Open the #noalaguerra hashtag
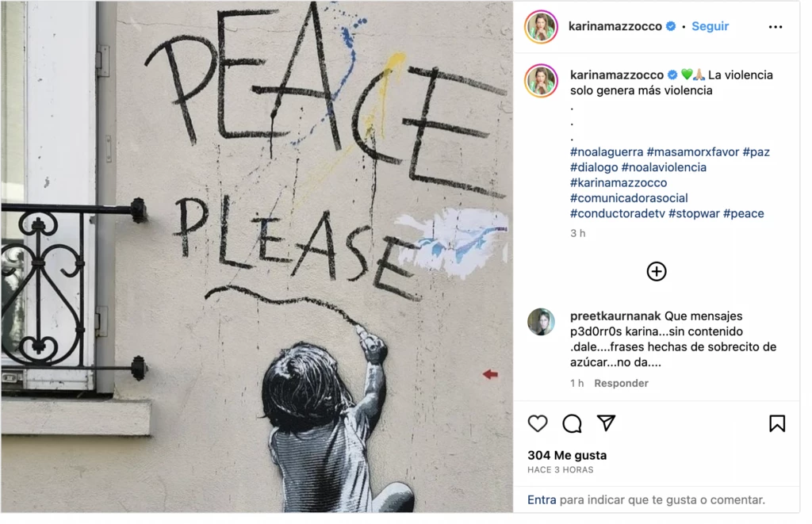The height and width of the screenshot is (524, 812). coord(607,151)
